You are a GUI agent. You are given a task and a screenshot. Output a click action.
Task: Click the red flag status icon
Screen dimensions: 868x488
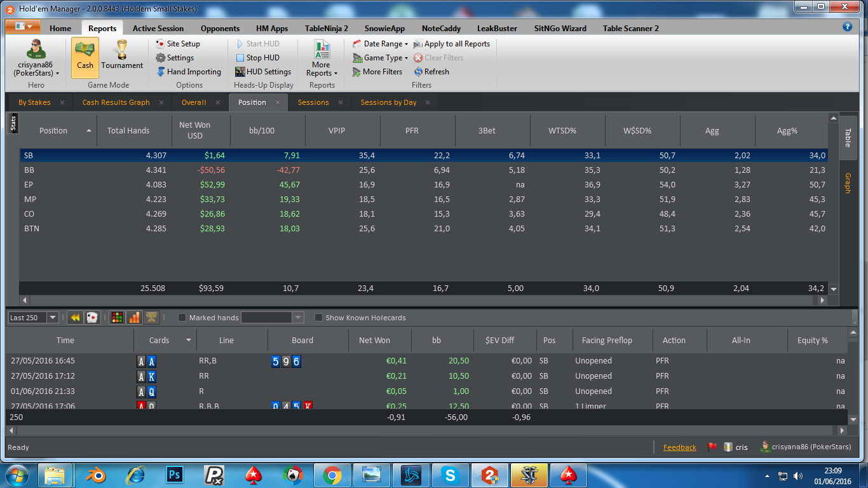click(712, 447)
